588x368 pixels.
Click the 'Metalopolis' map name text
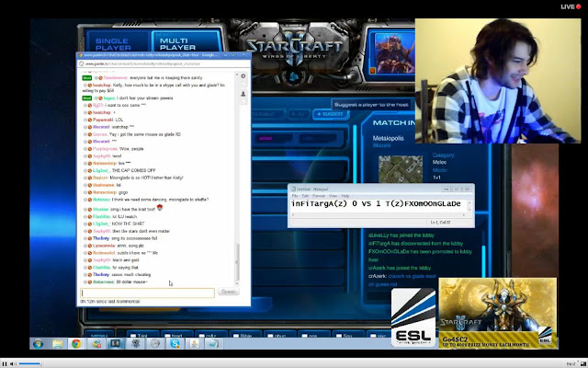pos(388,138)
